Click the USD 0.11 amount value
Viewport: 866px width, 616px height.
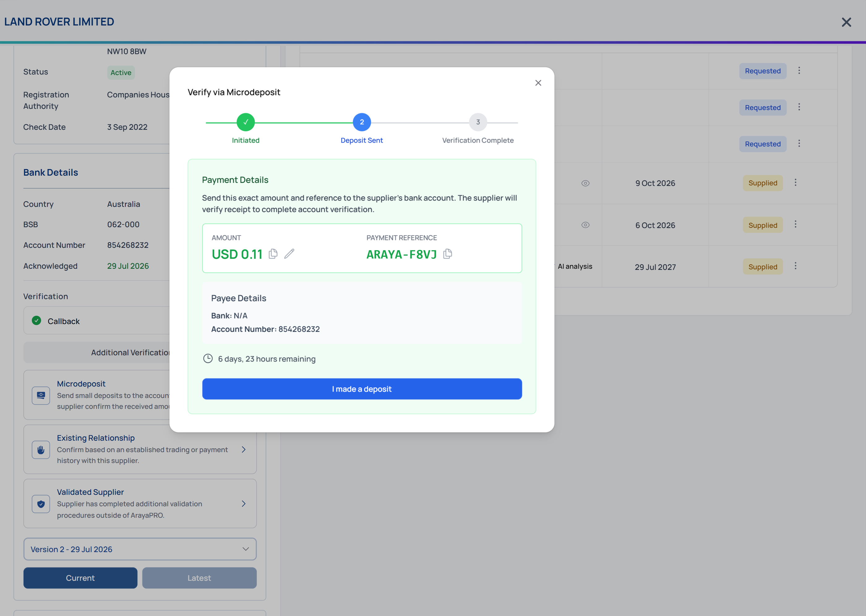(x=237, y=254)
